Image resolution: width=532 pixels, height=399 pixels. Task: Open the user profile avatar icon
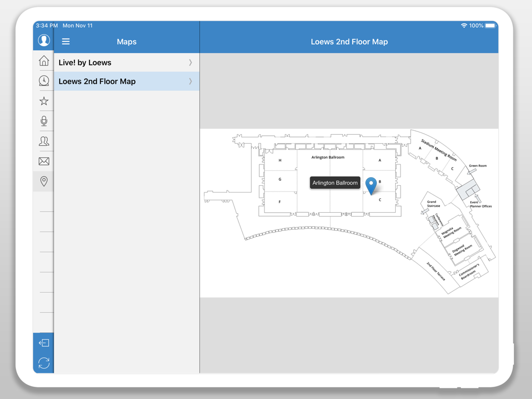pos(44,40)
